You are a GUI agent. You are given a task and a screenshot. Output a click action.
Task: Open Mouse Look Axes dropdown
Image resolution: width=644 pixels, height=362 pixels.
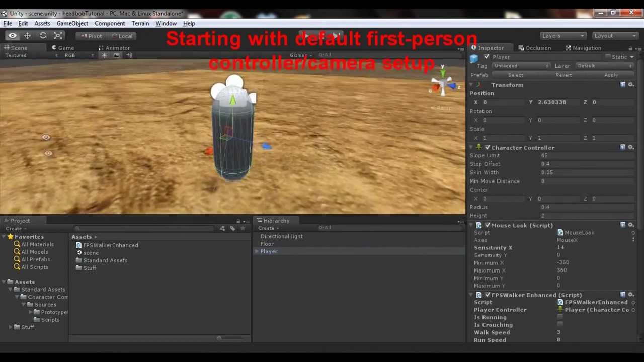(x=596, y=240)
